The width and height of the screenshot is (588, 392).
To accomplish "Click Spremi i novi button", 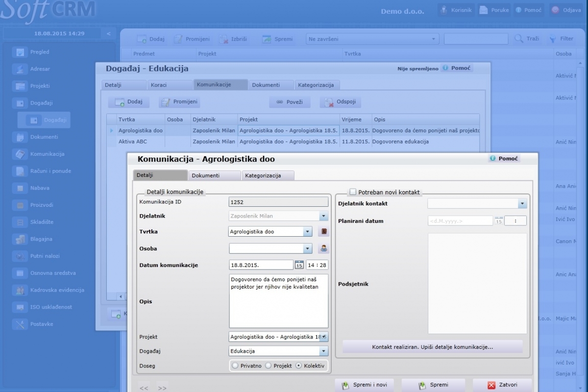I will point(365,385).
